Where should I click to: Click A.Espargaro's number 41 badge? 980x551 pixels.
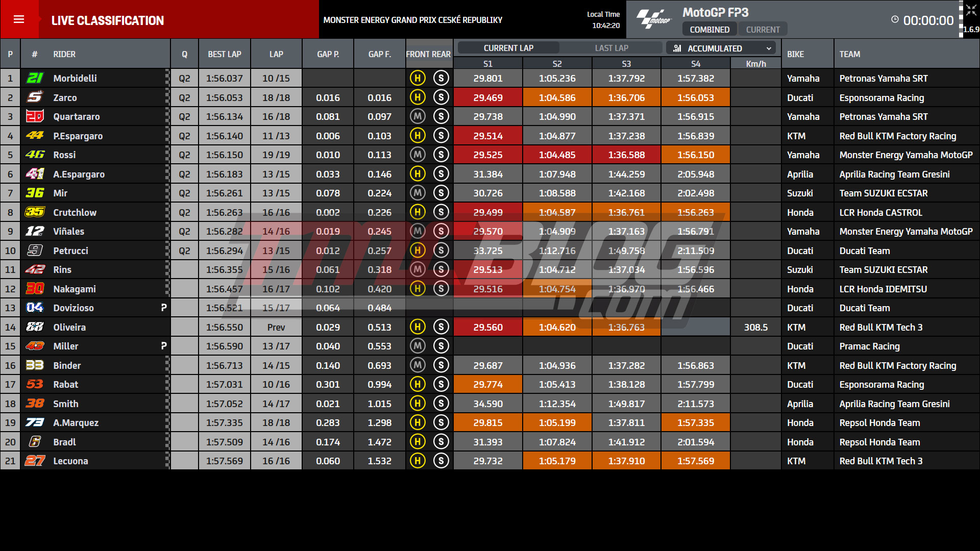click(x=35, y=174)
